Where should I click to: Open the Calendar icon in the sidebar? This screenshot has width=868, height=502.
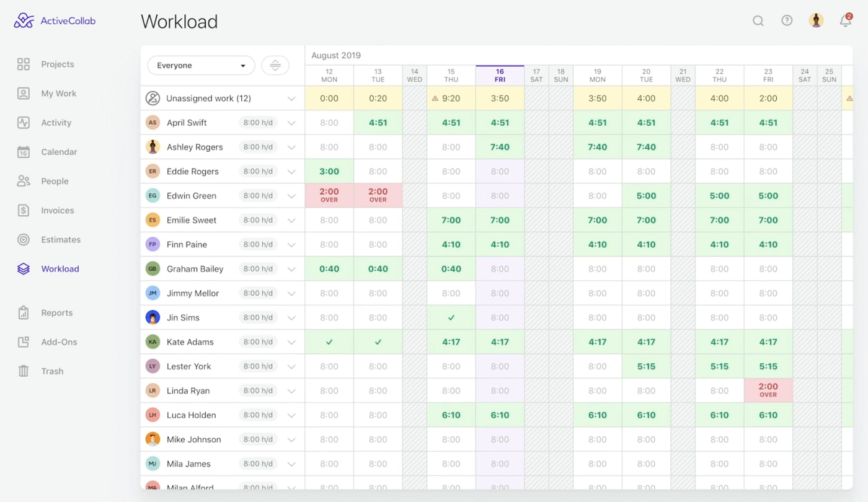click(24, 151)
